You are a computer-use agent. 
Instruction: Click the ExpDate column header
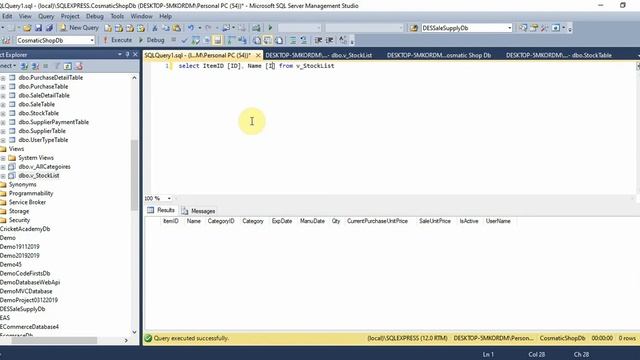(x=282, y=221)
